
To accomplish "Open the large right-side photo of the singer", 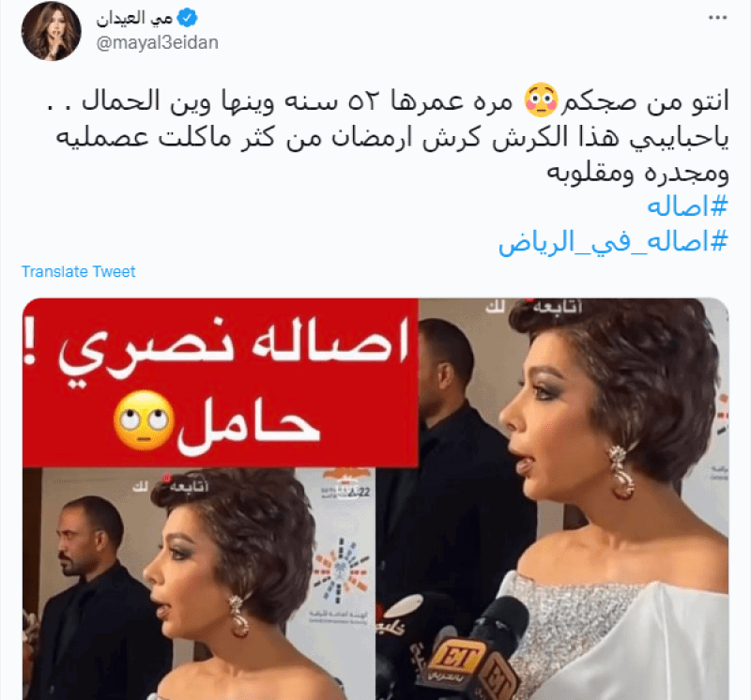I will (x=552, y=498).
